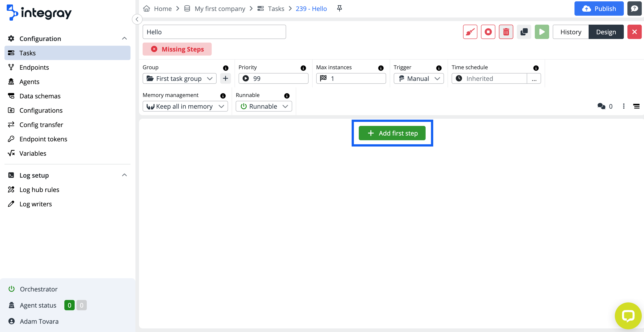Collapse the sidebar with the arrow toggle
This screenshot has height=332, width=644.
(137, 19)
